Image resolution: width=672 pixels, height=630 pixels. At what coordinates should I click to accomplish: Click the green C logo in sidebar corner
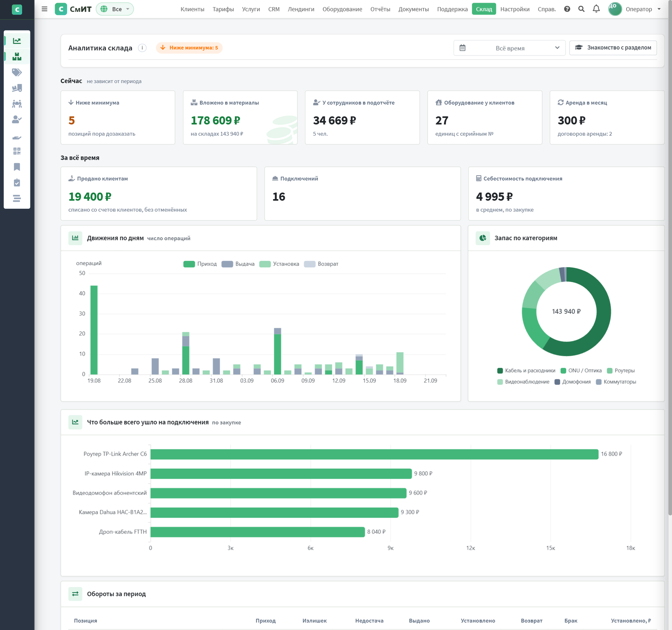tap(17, 9)
